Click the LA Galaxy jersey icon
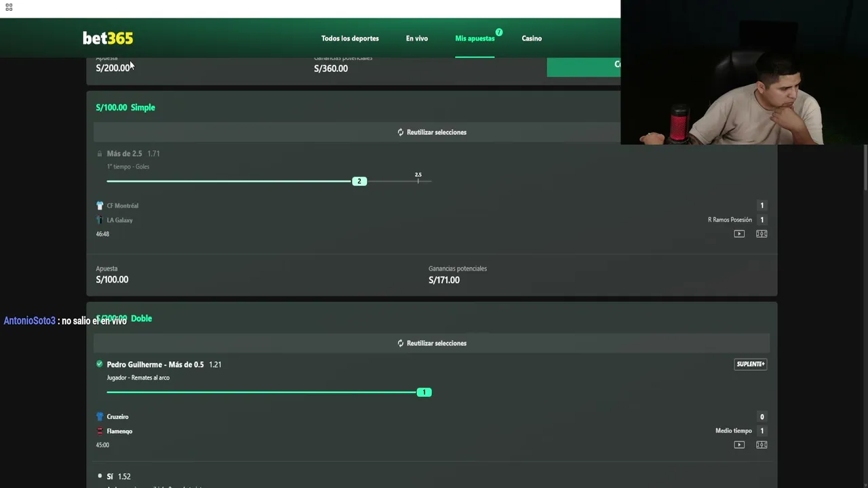The image size is (868, 488). [x=100, y=220]
